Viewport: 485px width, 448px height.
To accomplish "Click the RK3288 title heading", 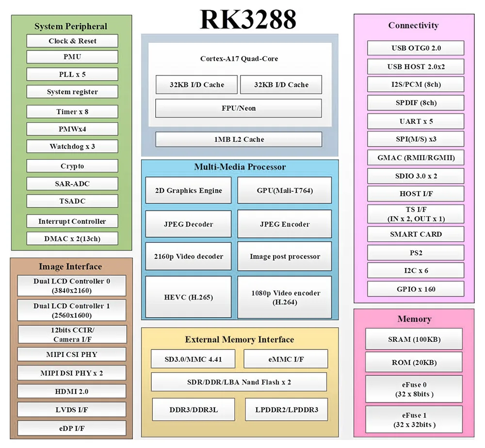I will pos(247,19).
